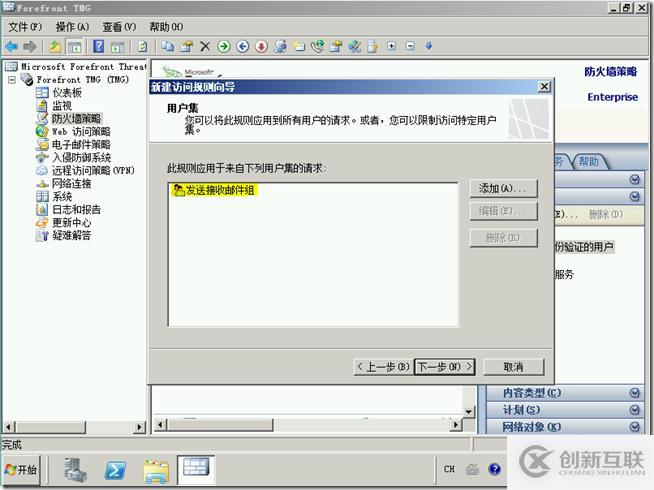This screenshot has height=490, width=654.
Task: Click the black X delete toolbar icon
Action: [205, 46]
